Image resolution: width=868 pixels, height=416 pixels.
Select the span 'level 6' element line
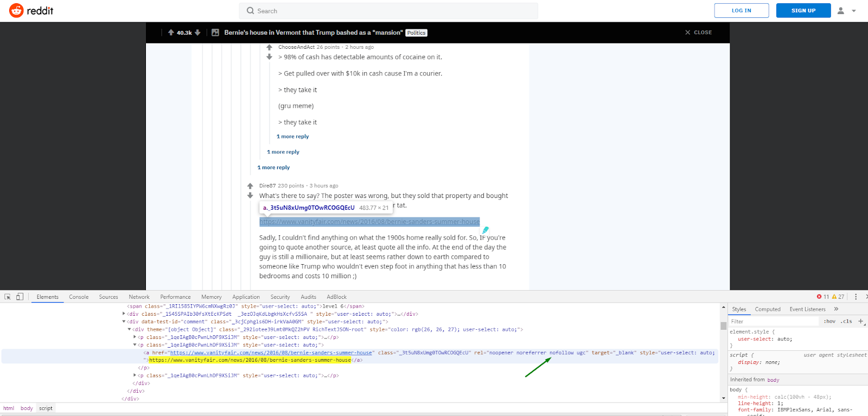246,306
